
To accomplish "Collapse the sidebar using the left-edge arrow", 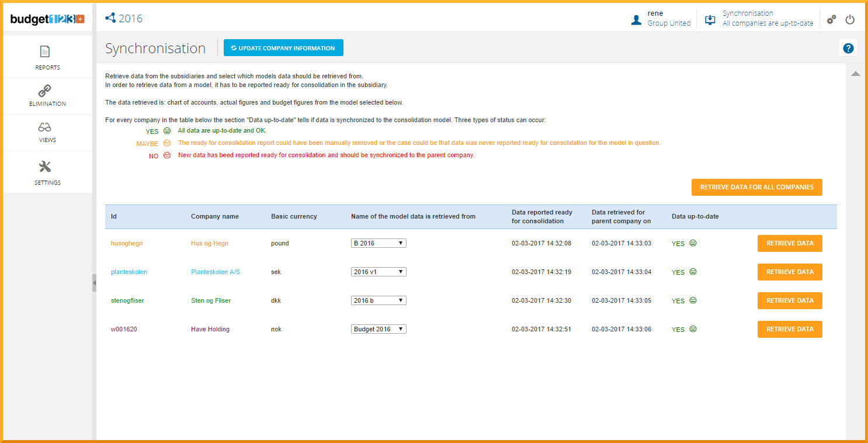I will click(94, 282).
